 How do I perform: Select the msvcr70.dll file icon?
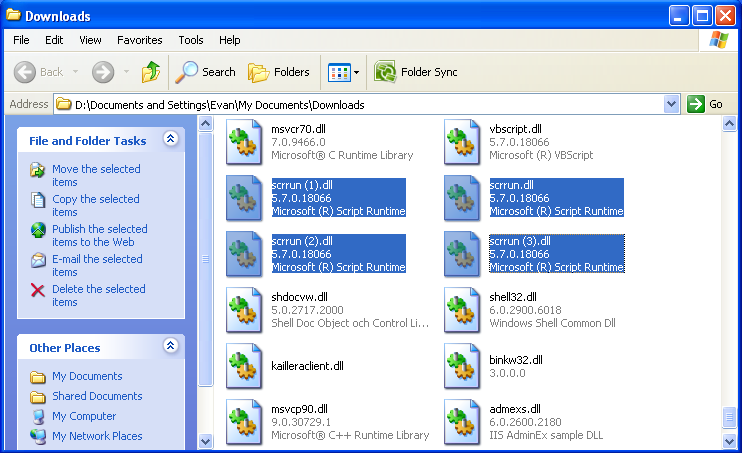pyautogui.click(x=244, y=142)
